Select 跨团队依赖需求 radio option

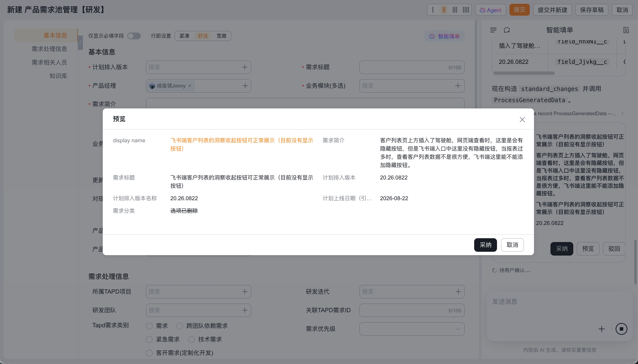pyautogui.click(x=179, y=326)
